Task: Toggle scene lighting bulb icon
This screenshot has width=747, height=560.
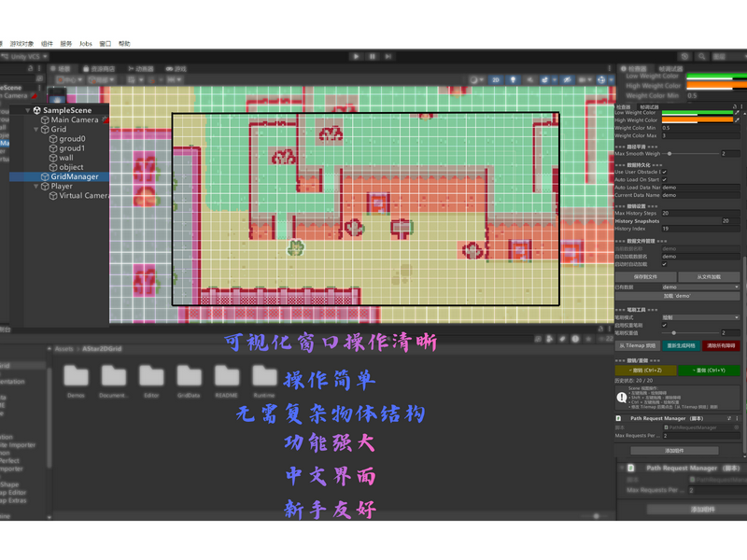Action: click(x=513, y=80)
